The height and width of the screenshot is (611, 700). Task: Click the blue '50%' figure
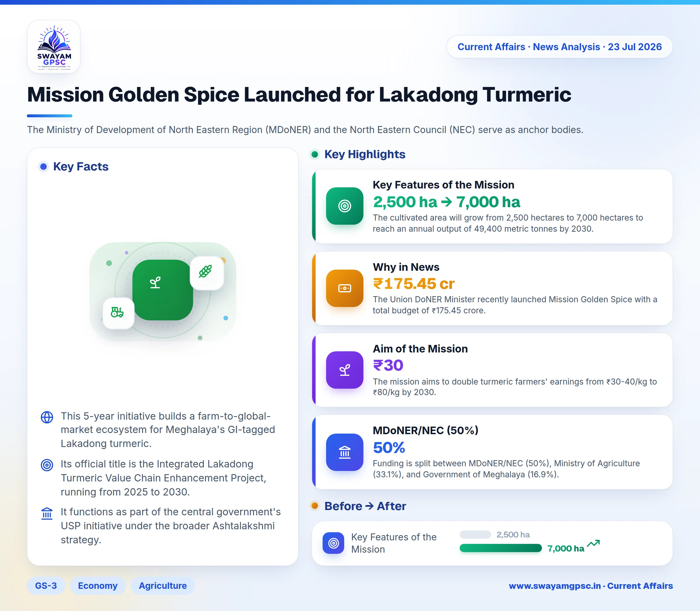coord(389,448)
